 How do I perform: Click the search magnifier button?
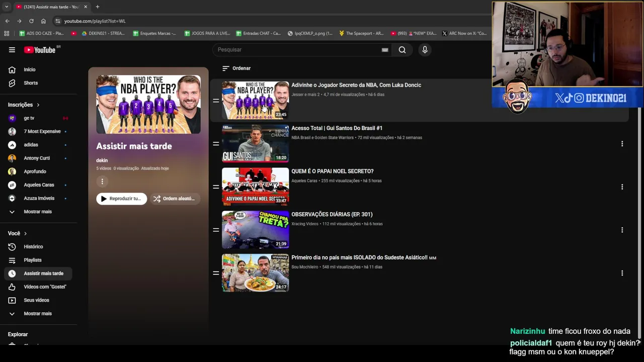click(402, 50)
